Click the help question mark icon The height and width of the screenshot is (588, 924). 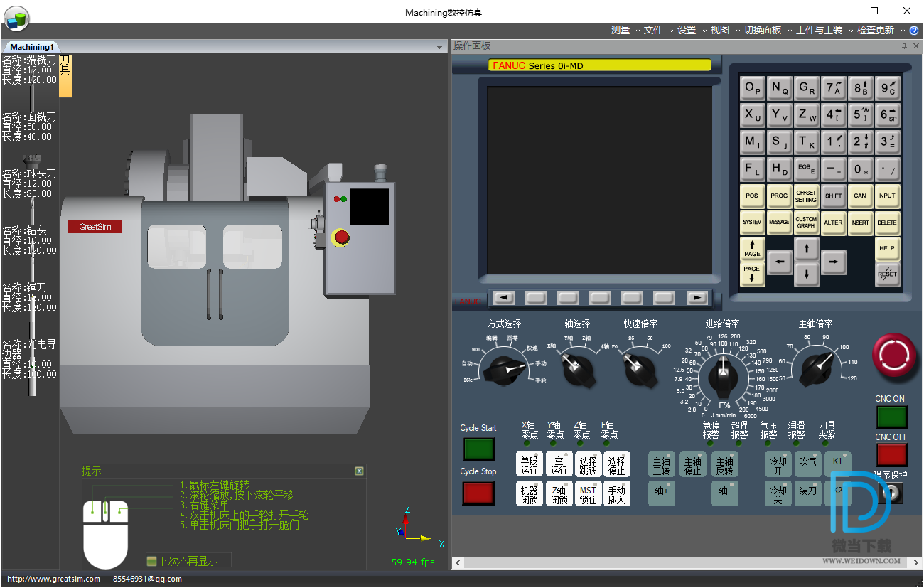pos(913,31)
